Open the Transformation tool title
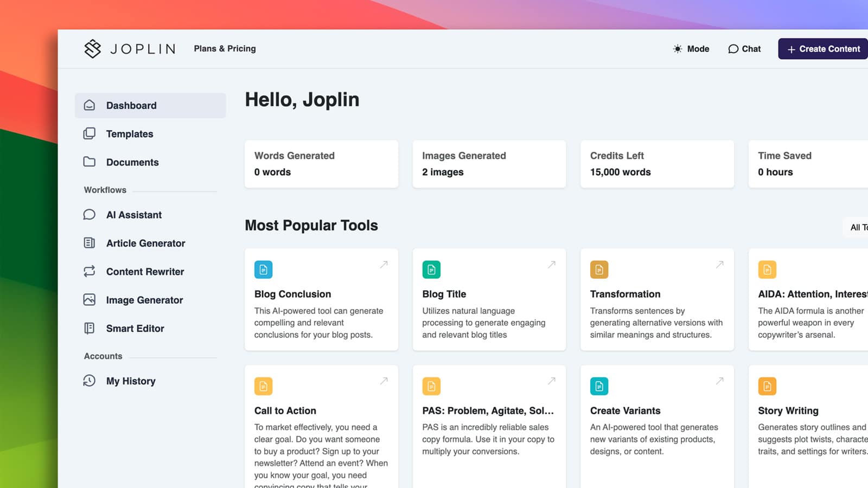 625,294
